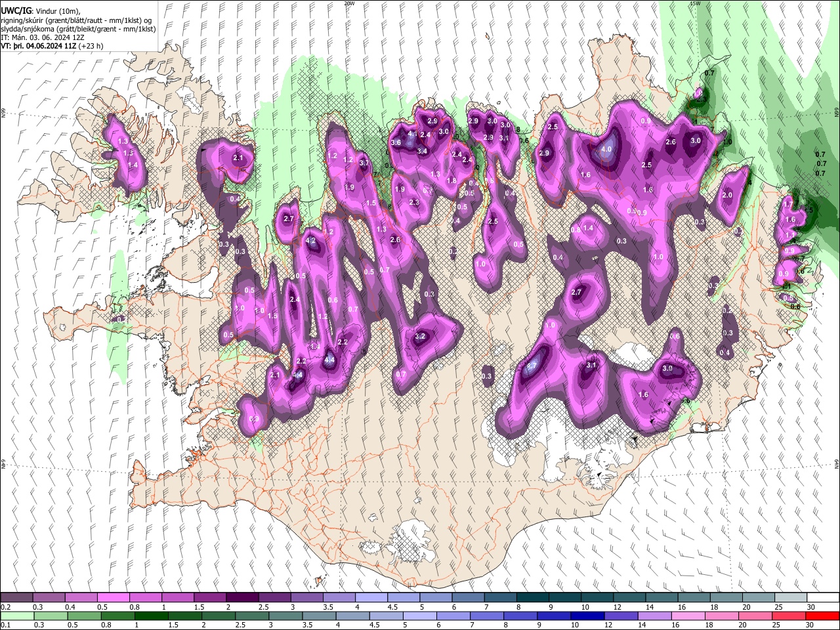Select the medium green swatch above 0.5 in rain legend

click(x=84, y=616)
